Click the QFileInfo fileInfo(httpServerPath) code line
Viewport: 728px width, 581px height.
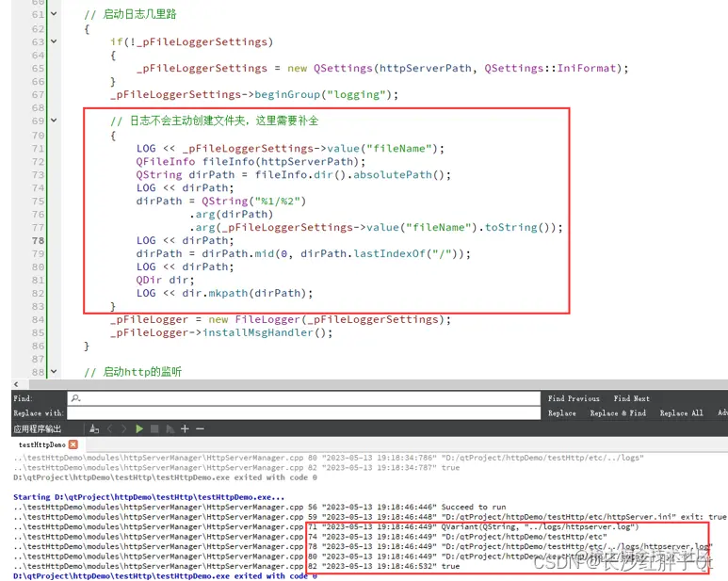251,161
